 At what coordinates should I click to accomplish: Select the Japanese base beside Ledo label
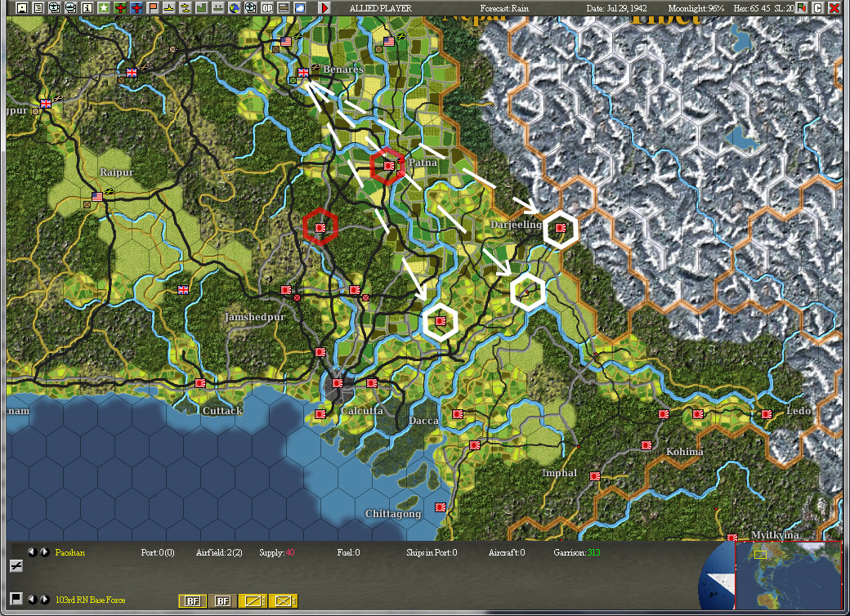tap(767, 414)
